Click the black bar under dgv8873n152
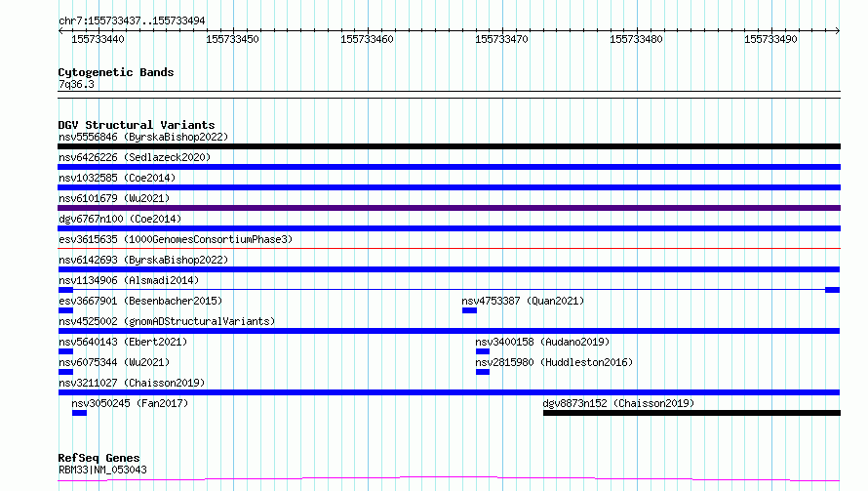Screen dimensions: 868x491 692,413
